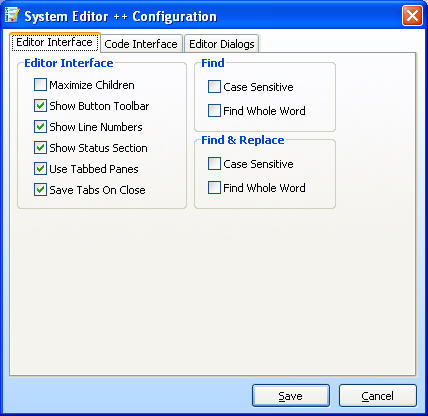
Task: Select the Editor Interface tab
Action: point(55,42)
